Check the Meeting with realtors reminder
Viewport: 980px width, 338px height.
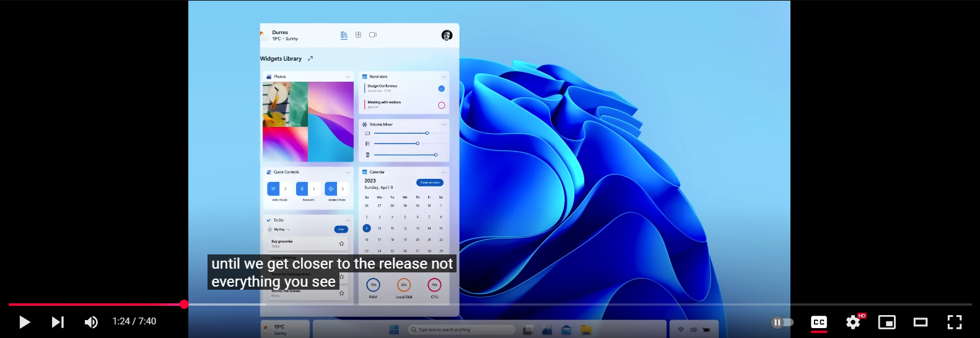442,105
